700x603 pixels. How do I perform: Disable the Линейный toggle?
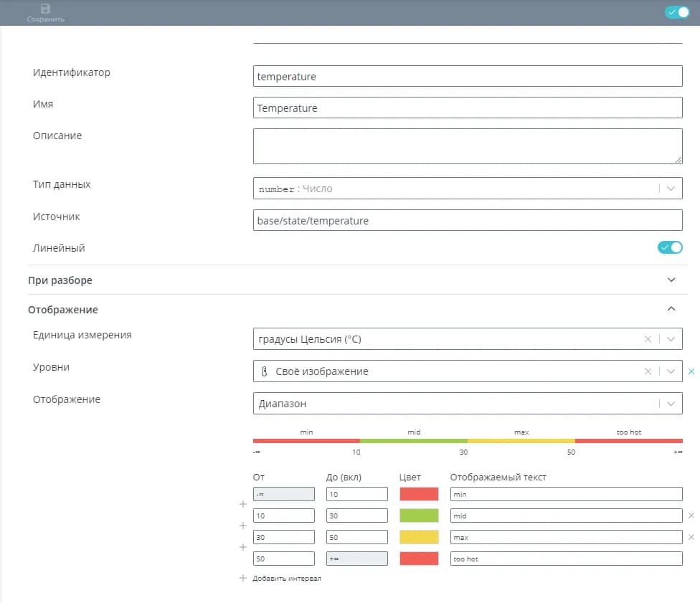pyautogui.click(x=670, y=248)
